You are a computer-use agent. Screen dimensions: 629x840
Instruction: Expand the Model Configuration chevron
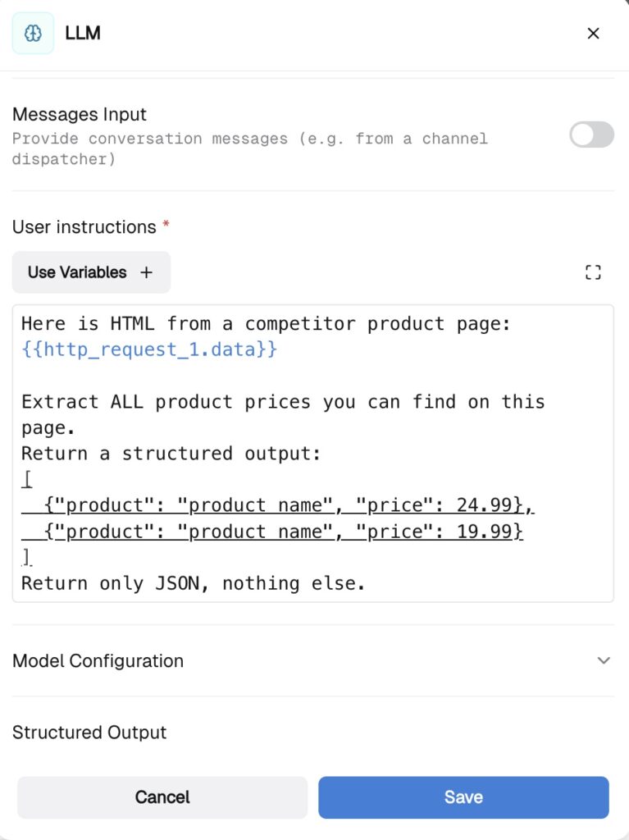(x=604, y=660)
